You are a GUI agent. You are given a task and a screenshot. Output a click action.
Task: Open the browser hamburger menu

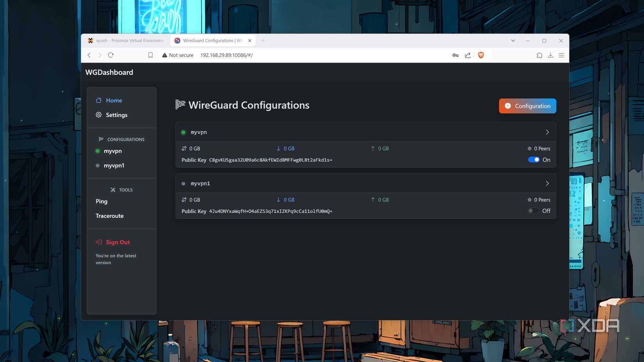tap(561, 55)
